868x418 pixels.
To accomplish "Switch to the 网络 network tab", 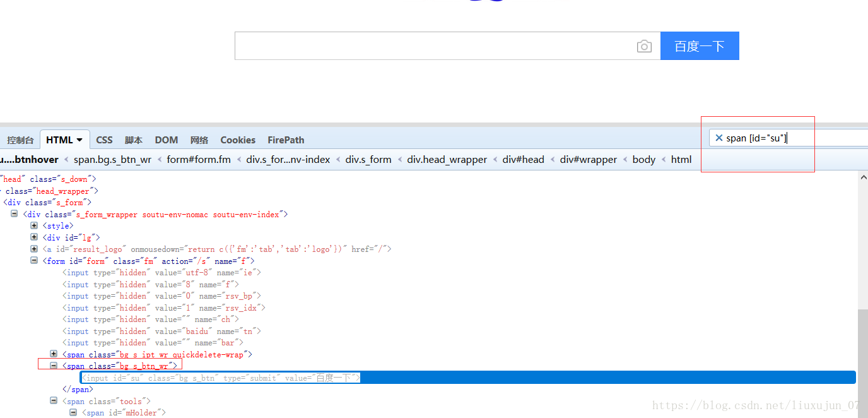I will click(199, 140).
